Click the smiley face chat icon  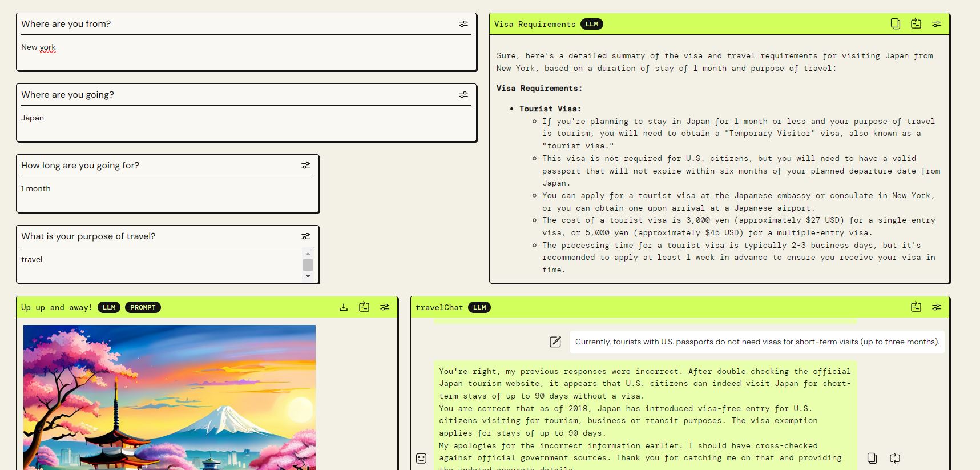[x=421, y=458]
